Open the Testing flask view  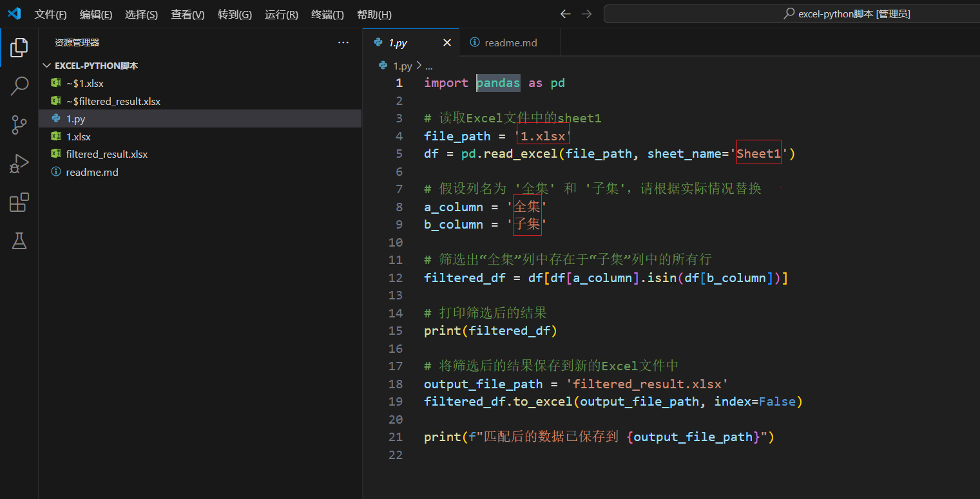click(x=19, y=241)
